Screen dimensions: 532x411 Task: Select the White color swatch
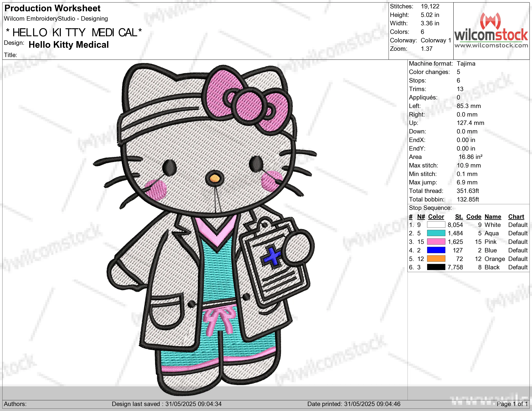tap(436, 225)
